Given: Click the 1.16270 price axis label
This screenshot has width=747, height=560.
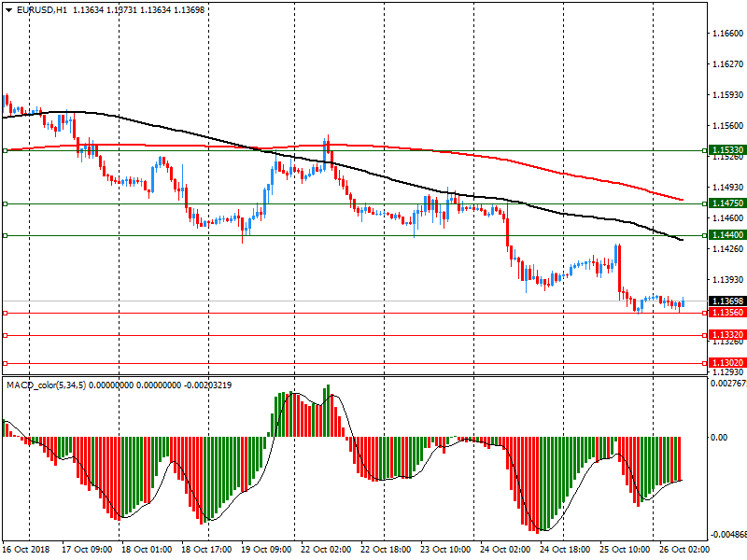Looking at the screenshot, I should pos(728,63).
